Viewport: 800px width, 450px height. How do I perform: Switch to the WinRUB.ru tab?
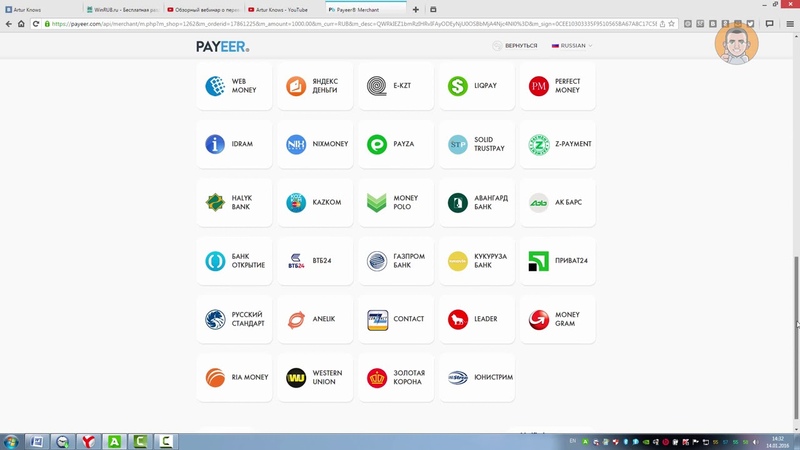click(x=122, y=9)
